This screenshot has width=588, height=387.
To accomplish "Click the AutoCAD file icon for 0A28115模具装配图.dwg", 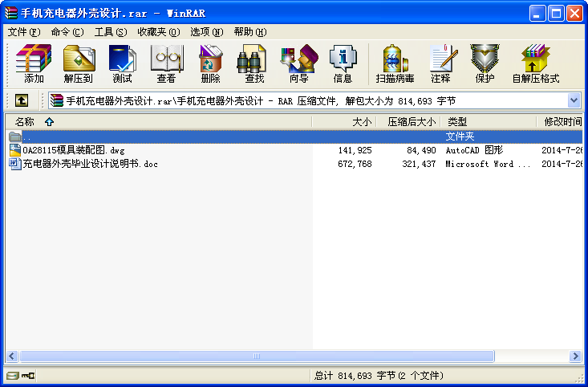I will [15, 150].
